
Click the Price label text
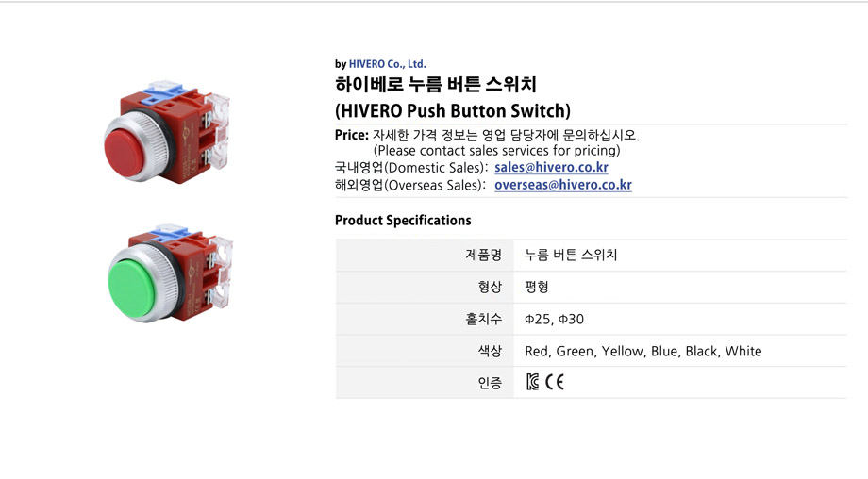point(352,135)
